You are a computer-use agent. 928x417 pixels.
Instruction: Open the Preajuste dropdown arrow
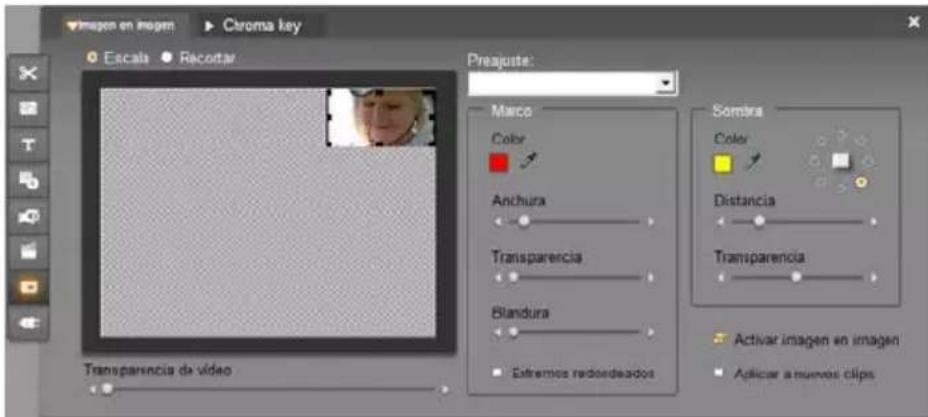tap(667, 84)
